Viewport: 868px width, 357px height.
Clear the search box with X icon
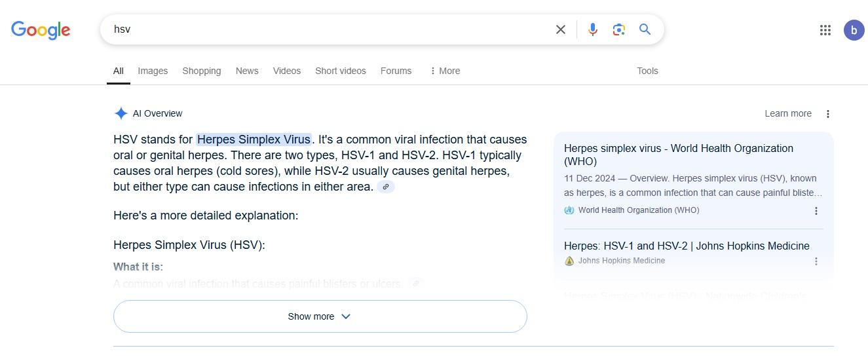(x=561, y=29)
